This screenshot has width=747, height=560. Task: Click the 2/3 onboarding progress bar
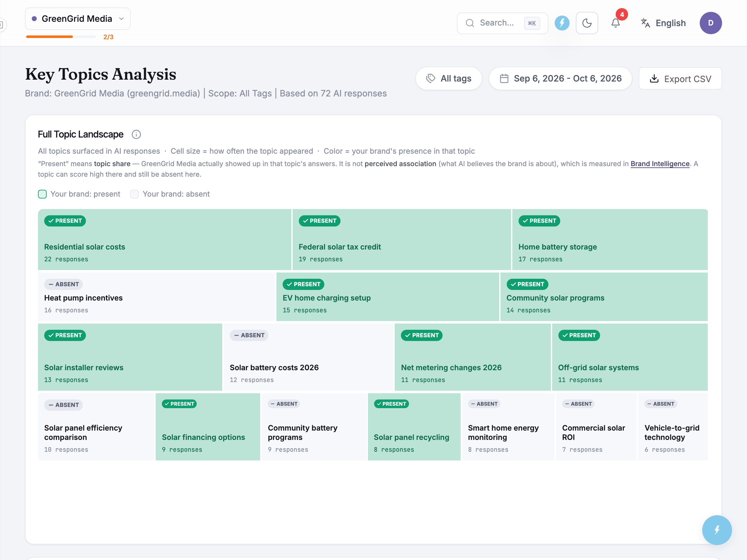pos(61,37)
